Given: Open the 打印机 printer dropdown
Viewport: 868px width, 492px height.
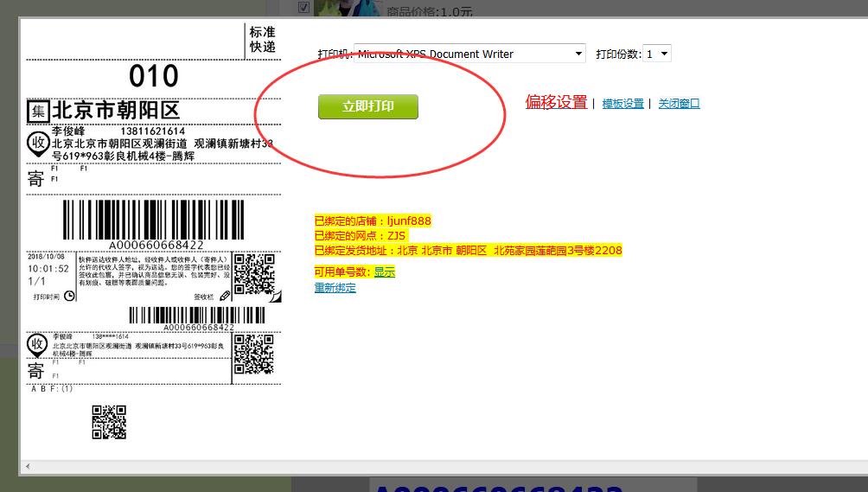Looking at the screenshot, I should 469,54.
